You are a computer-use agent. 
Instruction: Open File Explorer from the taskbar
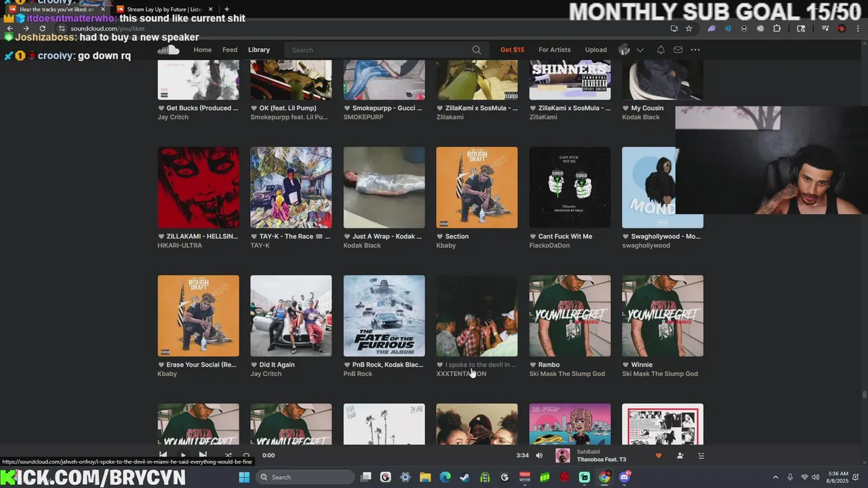coord(425,477)
